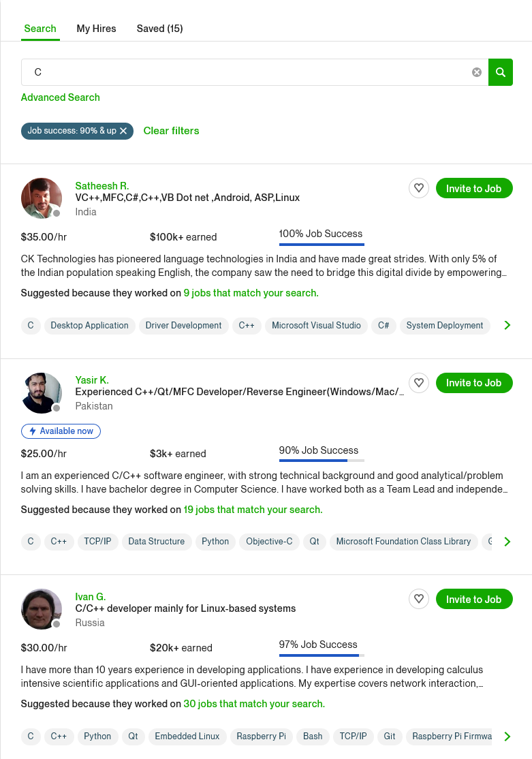The height and width of the screenshot is (759, 532).
Task: Switch to the My Hires tab
Action: (96, 29)
